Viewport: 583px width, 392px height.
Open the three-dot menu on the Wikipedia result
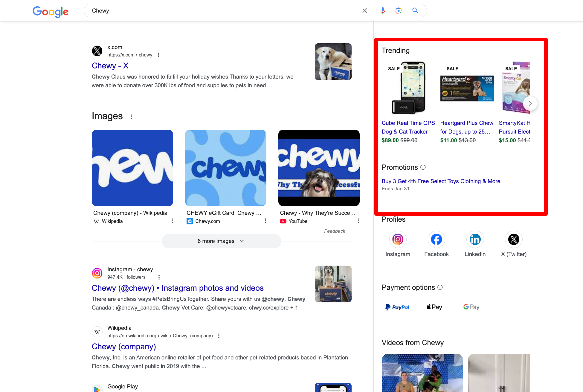click(x=219, y=336)
